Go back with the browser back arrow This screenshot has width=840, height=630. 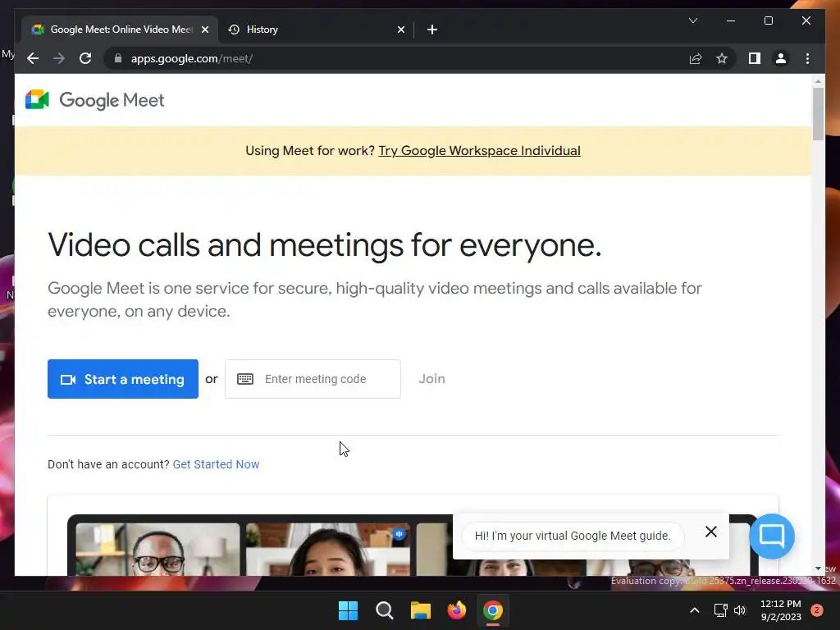pyautogui.click(x=33, y=58)
